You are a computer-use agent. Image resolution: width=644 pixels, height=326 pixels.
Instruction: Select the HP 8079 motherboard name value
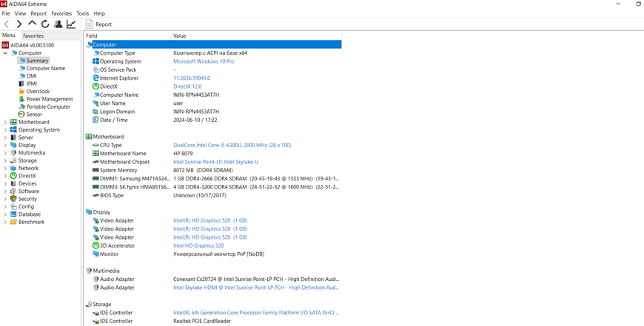183,153
